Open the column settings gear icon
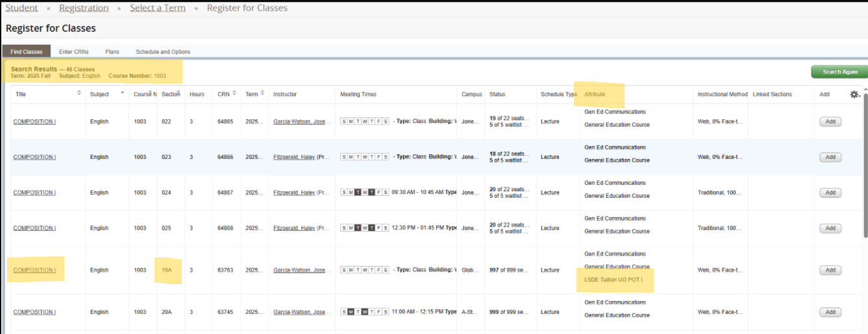 point(854,94)
